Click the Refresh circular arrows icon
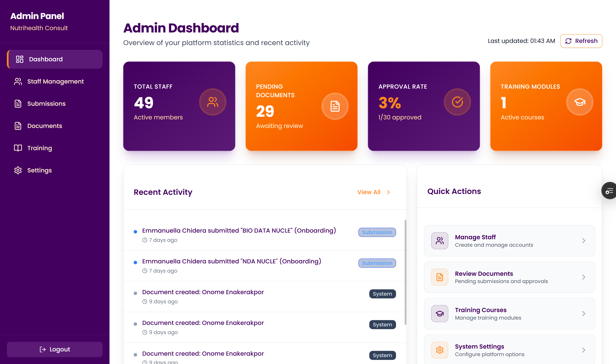616x364 pixels. (x=568, y=41)
